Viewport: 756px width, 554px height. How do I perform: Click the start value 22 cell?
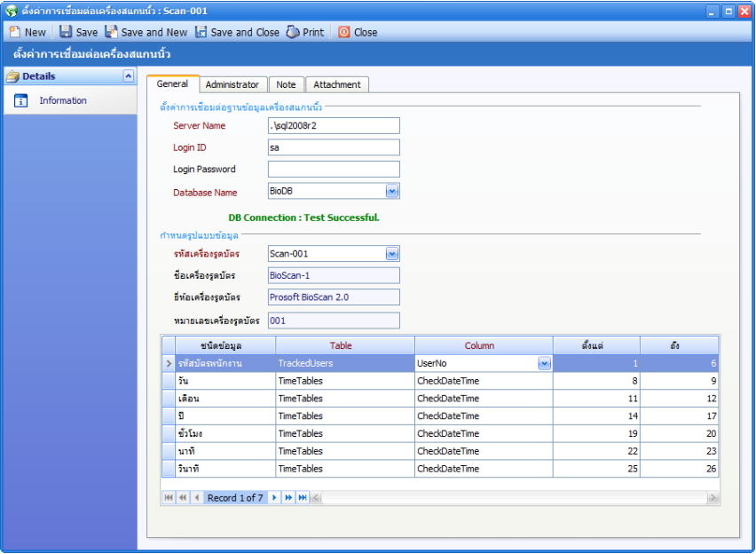point(597,451)
